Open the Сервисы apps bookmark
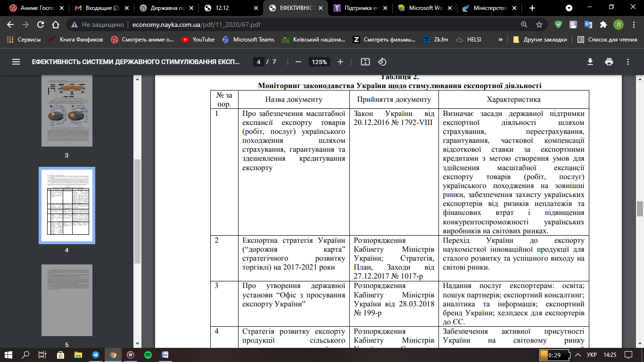Viewport: 644px width, 362px height. click(24, 40)
